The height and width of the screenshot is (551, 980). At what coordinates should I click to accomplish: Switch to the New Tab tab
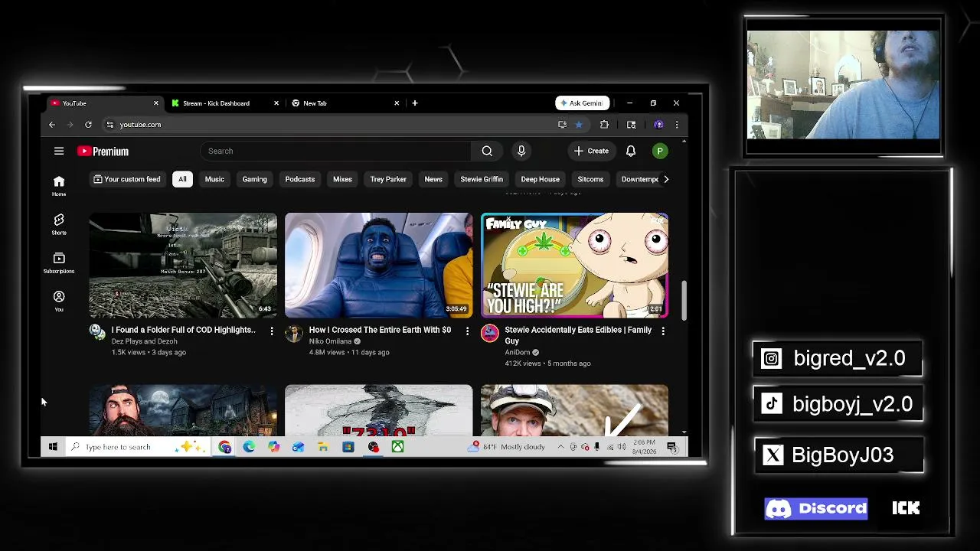tap(345, 103)
